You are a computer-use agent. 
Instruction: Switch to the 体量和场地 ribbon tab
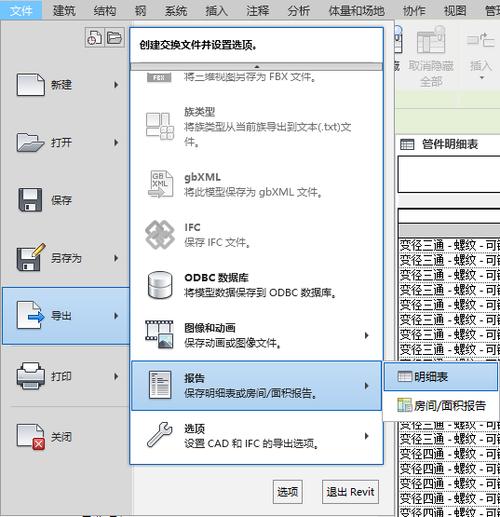click(357, 11)
